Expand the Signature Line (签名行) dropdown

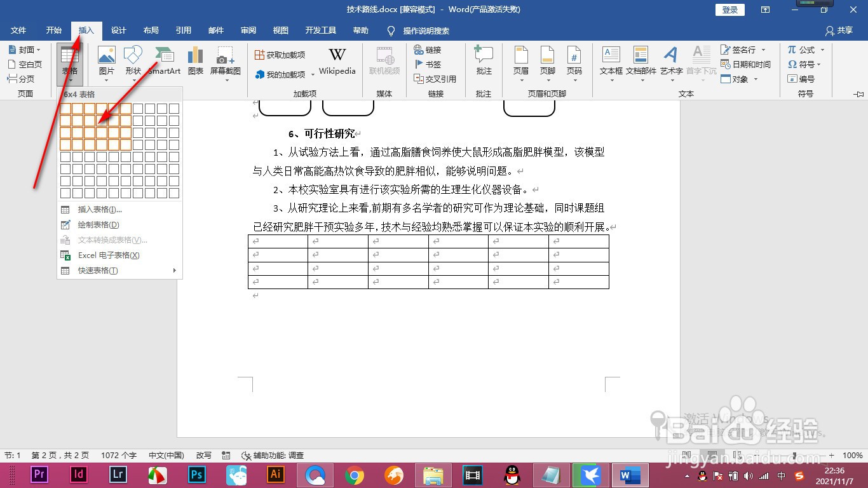pyautogui.click(x=763, y=50)
